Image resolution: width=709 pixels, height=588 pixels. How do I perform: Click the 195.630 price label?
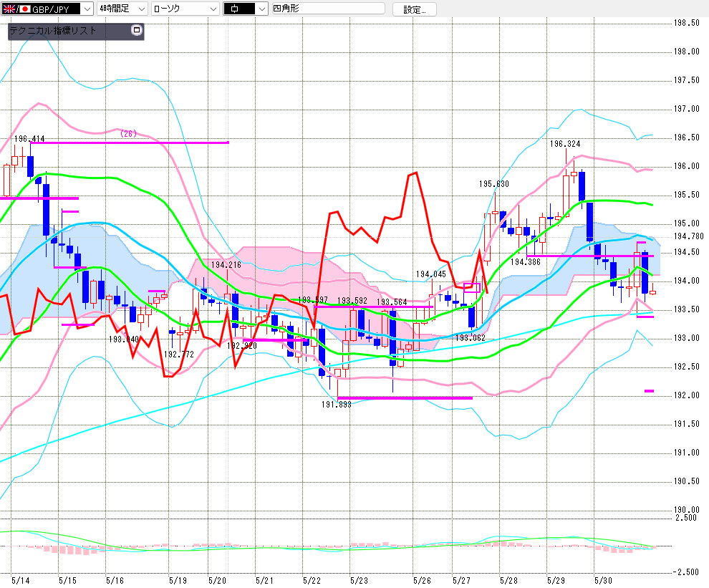[493, 184]
